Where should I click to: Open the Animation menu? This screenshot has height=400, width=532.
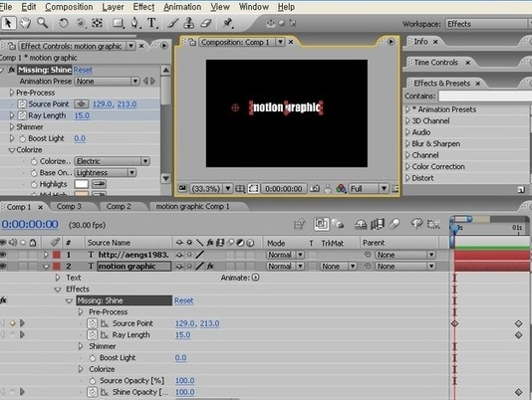point(182,7)
